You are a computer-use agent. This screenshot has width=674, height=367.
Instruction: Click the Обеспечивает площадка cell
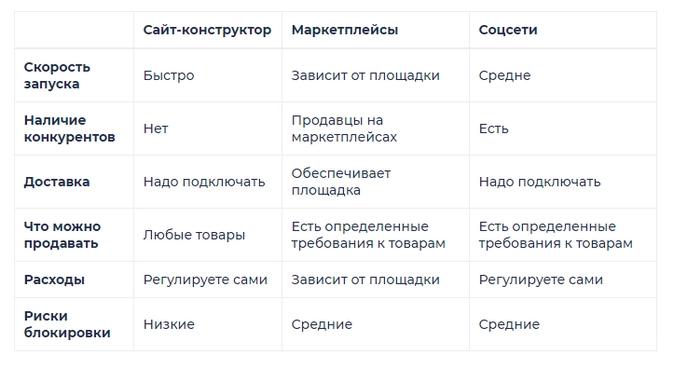point(341,182)
